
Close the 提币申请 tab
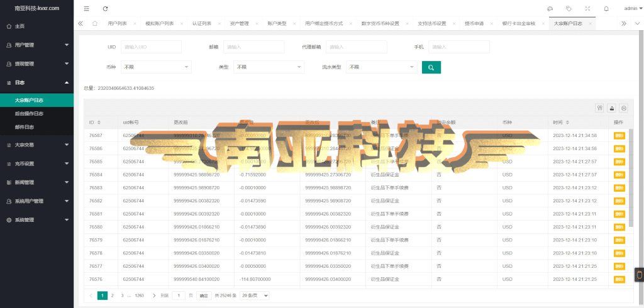[x=491, y=24]
